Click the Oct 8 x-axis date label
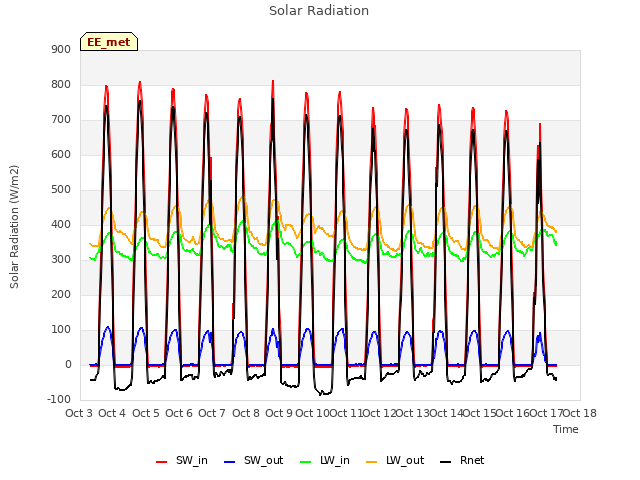Screen dimensions: 640x480 click(246, 413)
